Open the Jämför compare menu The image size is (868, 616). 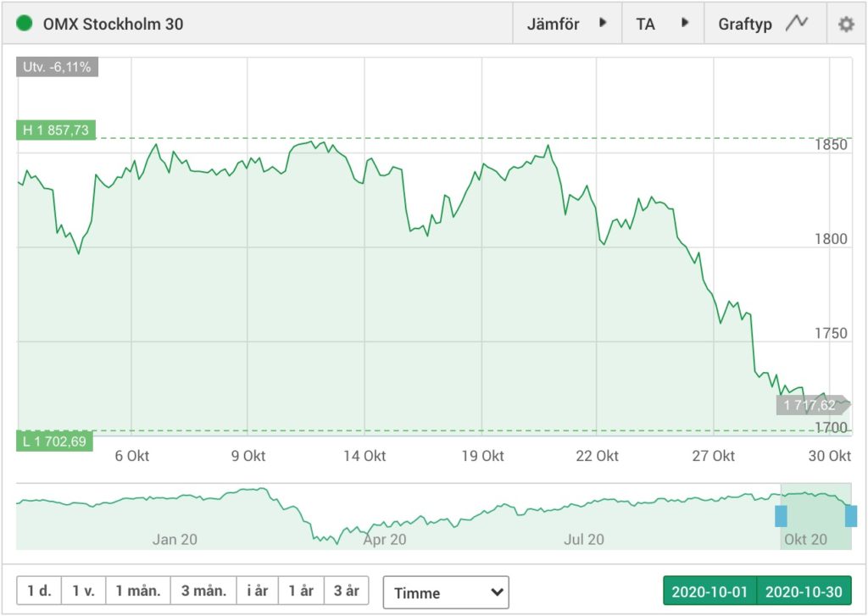pyautogui.click(x=567, y=23)
